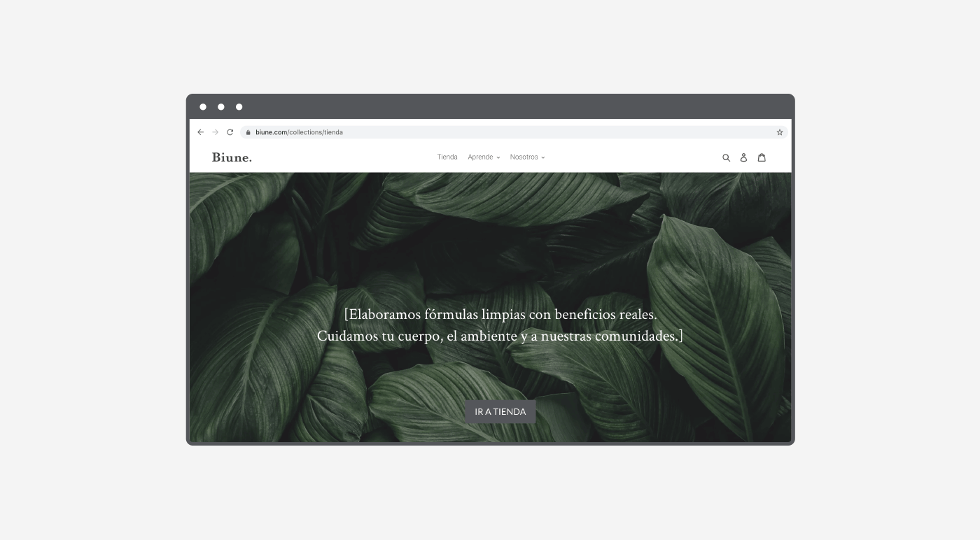Click the padlock icon in the address bar

(248, 132)
